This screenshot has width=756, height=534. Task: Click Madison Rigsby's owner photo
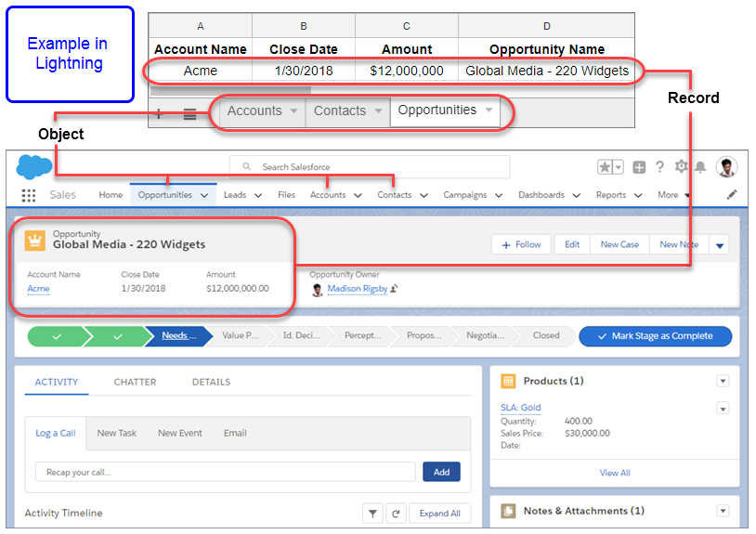[318, 290]
